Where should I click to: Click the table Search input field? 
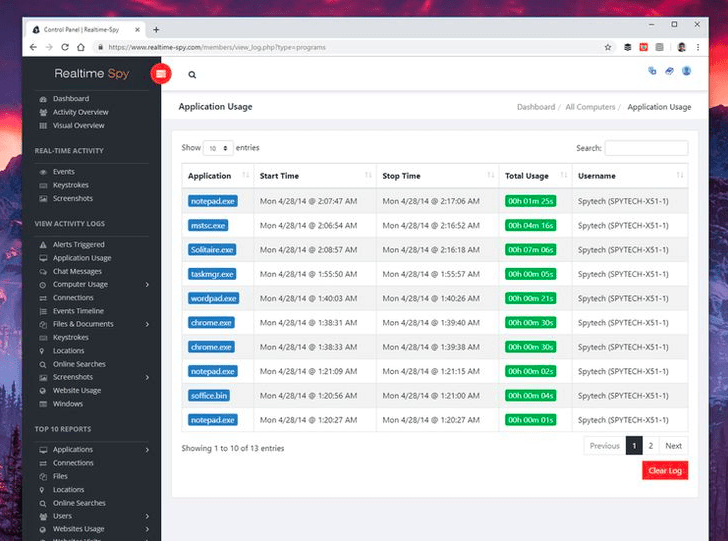point(646,148)
